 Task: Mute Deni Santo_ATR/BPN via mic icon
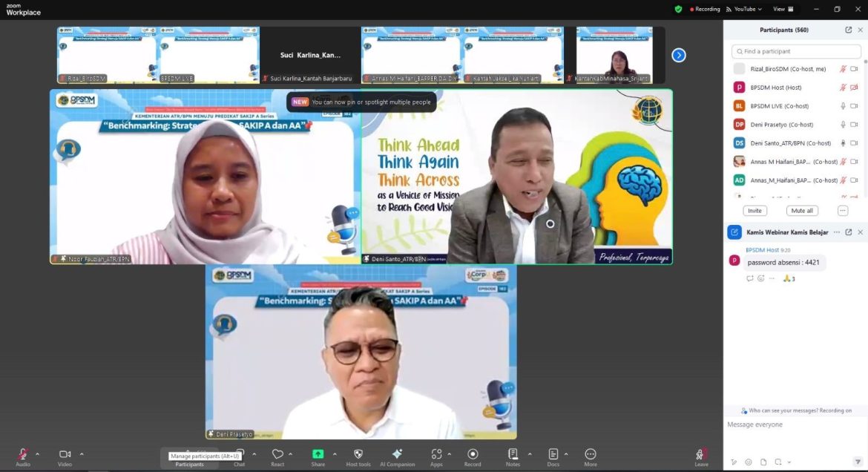coord(843,143)
